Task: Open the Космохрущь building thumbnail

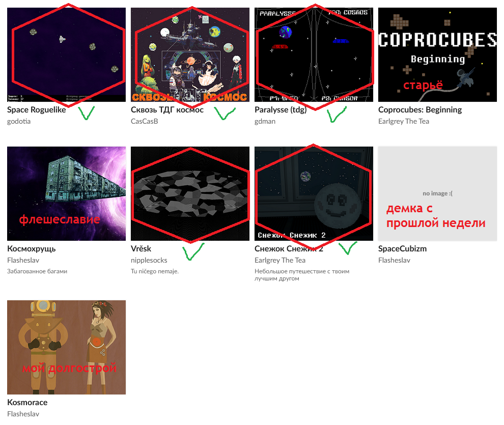Action: click(x=66, y=194)
